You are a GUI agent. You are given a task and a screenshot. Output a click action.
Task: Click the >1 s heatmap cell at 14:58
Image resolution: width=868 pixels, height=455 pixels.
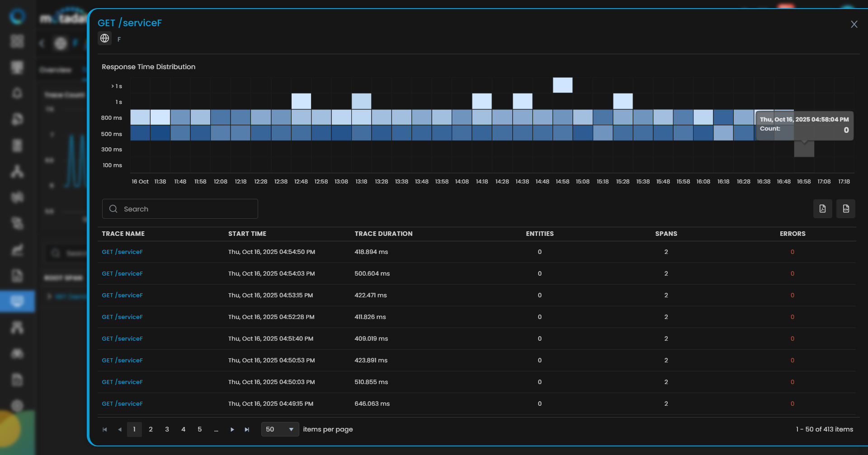tap(562, 85)
